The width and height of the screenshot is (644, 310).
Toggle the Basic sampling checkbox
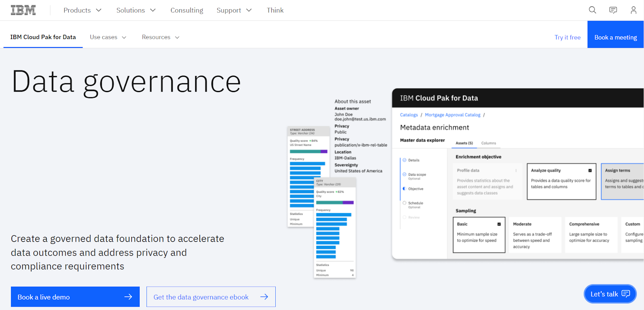pyautogui.click(x=499, y=224)
